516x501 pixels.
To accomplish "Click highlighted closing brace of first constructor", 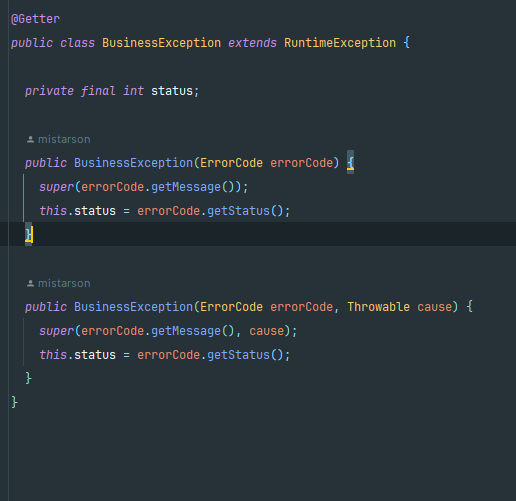I will tap(29, 235).
